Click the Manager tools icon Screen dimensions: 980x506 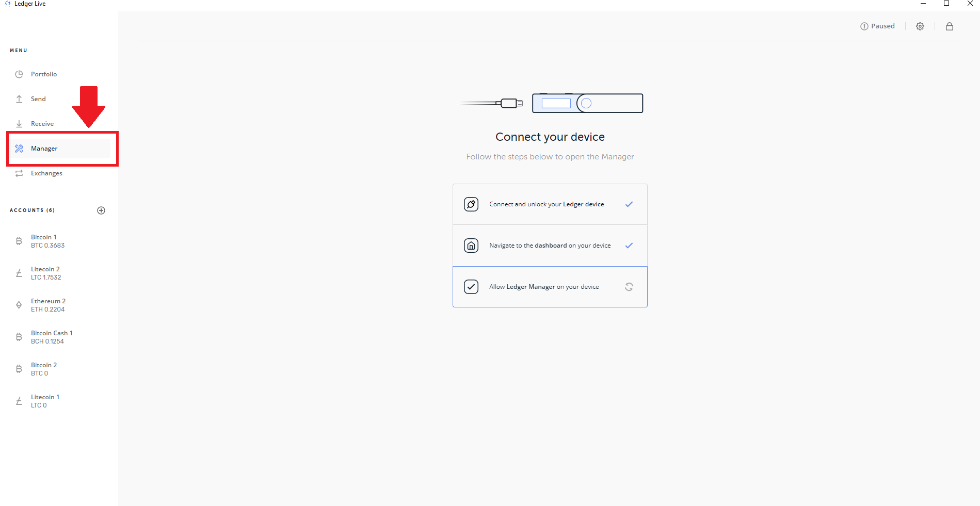(x=19, y=149)
